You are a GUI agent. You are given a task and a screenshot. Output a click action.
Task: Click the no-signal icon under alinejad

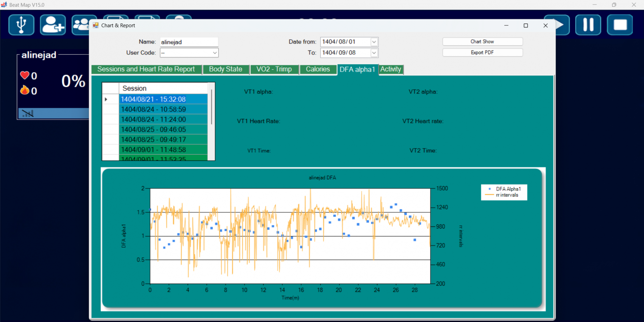pos(28,113)
